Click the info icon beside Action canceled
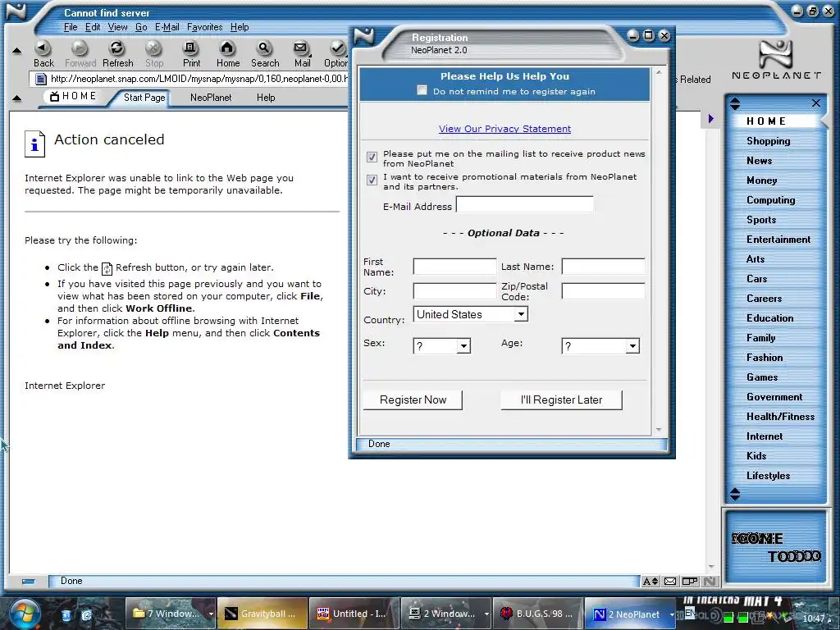Screen dimensions: 840x630 (34, 144)
